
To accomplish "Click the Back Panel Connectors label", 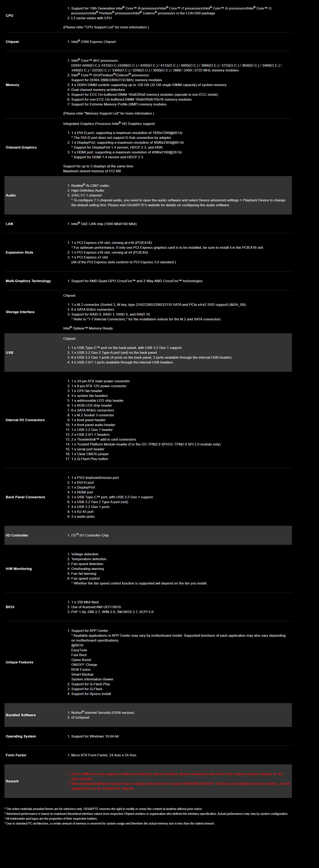I will point(25,497).
